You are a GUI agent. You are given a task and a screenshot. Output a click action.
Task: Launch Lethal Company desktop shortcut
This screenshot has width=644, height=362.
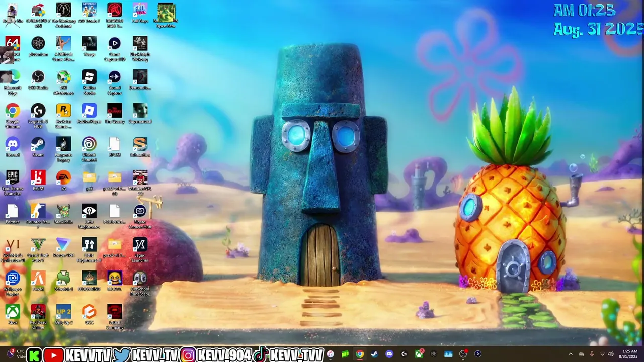click(x=115, y=317)
